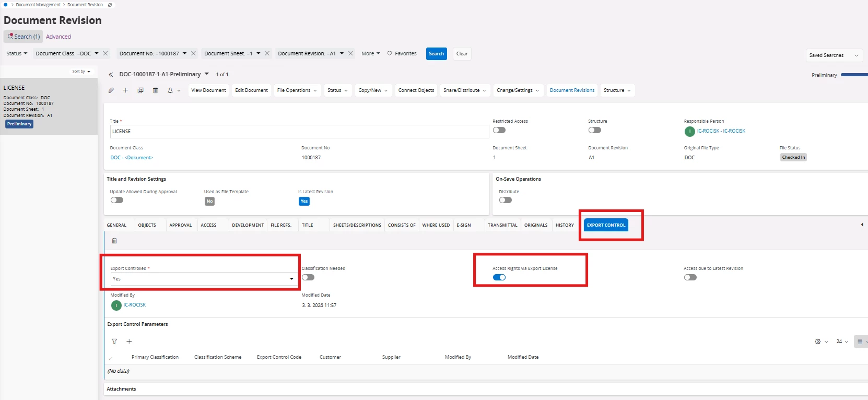The image size is (868, 400).
Task: Open the ACCESS tab
Action: pyautogui.click(x=208, y=225)
